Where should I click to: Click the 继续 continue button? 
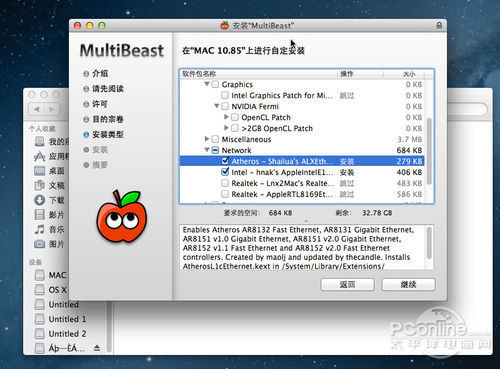click(x=408, y=285)
